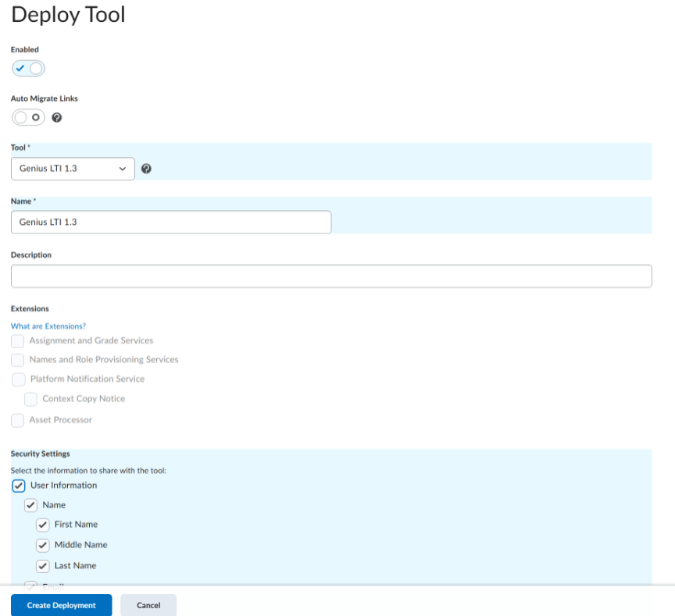Click the Extensions section label

[30, 309]
